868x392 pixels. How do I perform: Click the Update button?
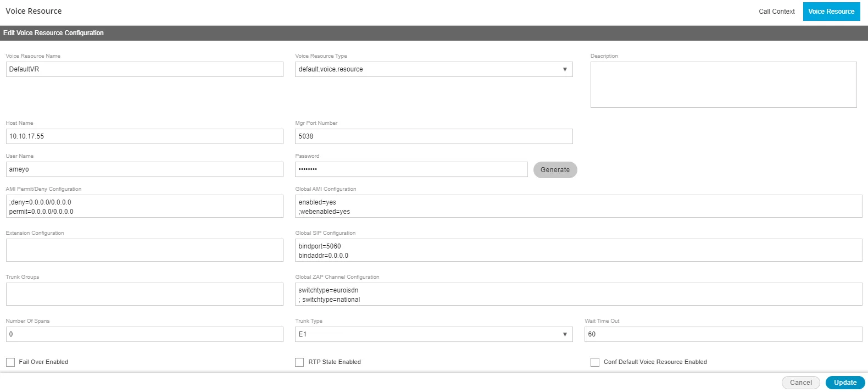click(845, 383)
